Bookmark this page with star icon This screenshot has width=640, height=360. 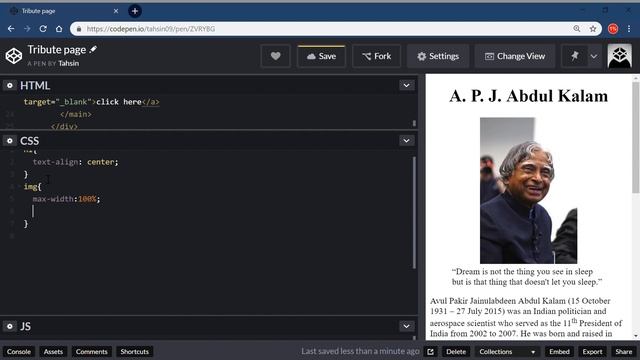tap(593, 29)
